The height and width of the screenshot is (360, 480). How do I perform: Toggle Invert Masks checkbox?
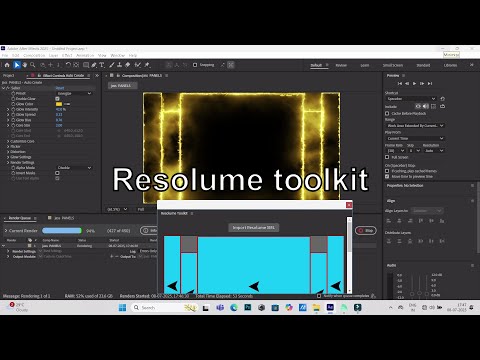click(57, 173)
